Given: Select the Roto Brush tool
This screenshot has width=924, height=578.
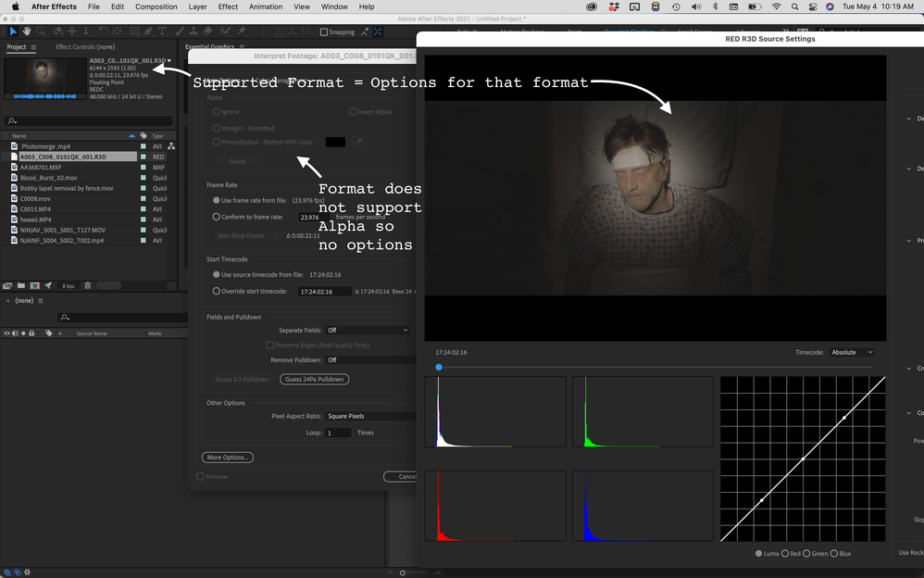Looking at the screenshot, I should click(225, 31).
